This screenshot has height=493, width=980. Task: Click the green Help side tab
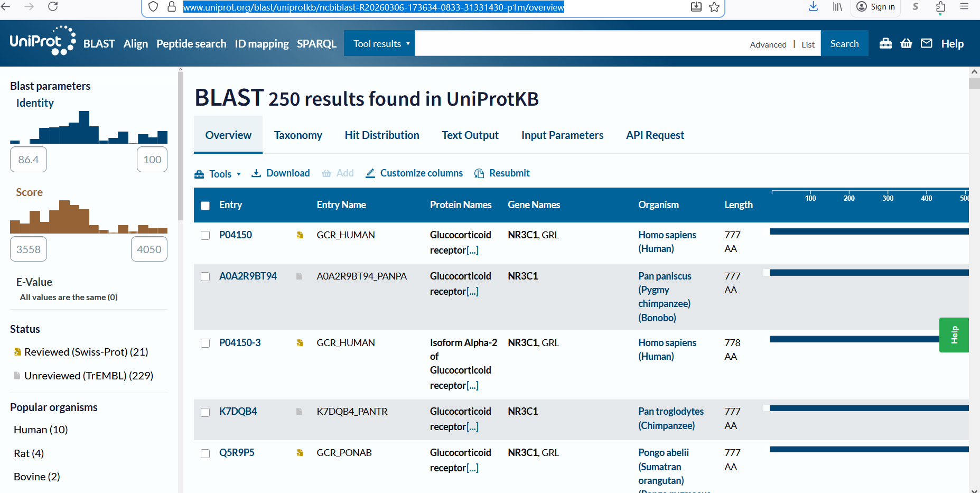(x=954, y=335)
